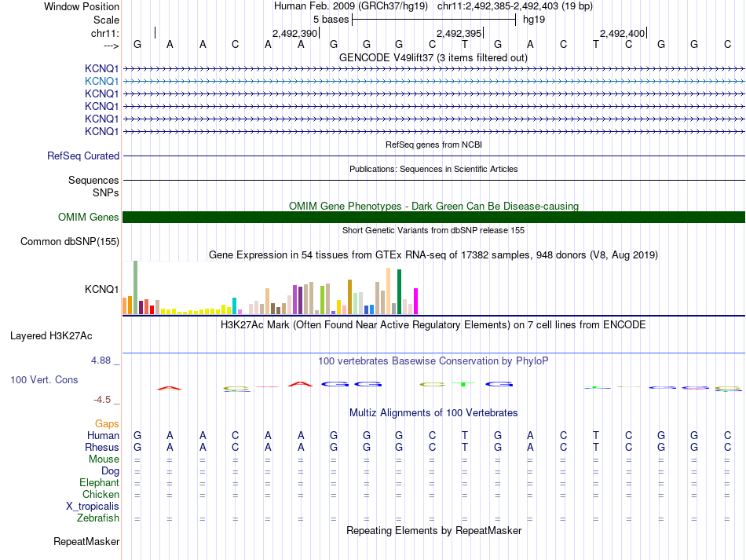Screen dimensions: 746x560
Task: Click the hg19 label next to scale bar
Action: click(534, 20)
